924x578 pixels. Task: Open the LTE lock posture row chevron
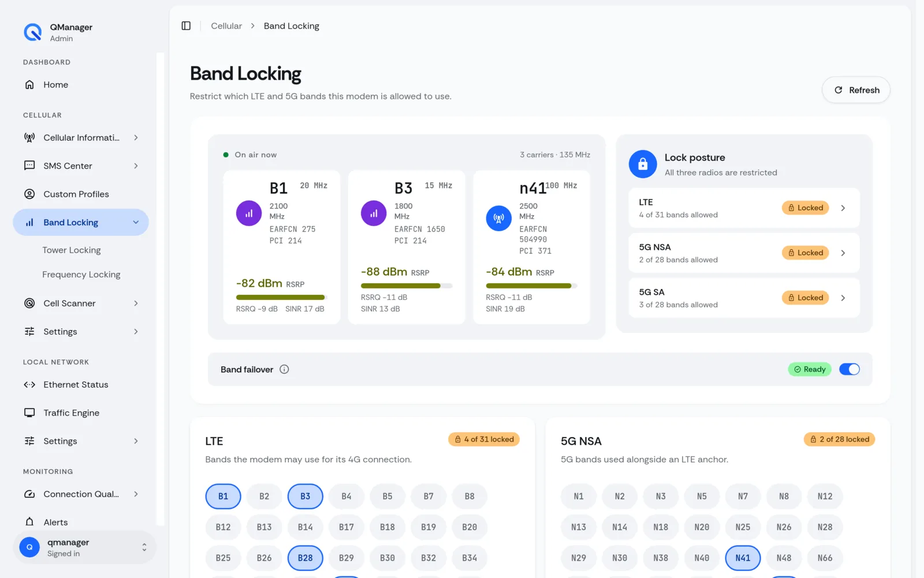tap(843, 208)
